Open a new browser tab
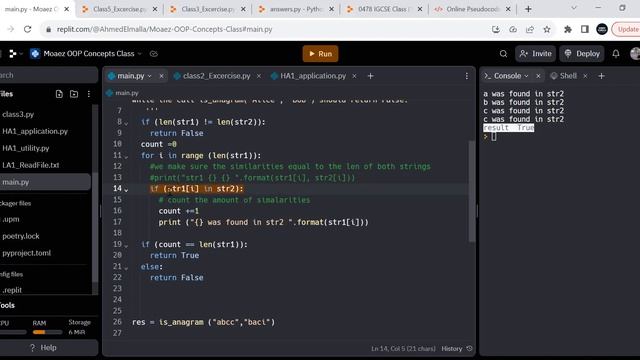The height and width of the screenshot is (360, 640). coord(528,9)
